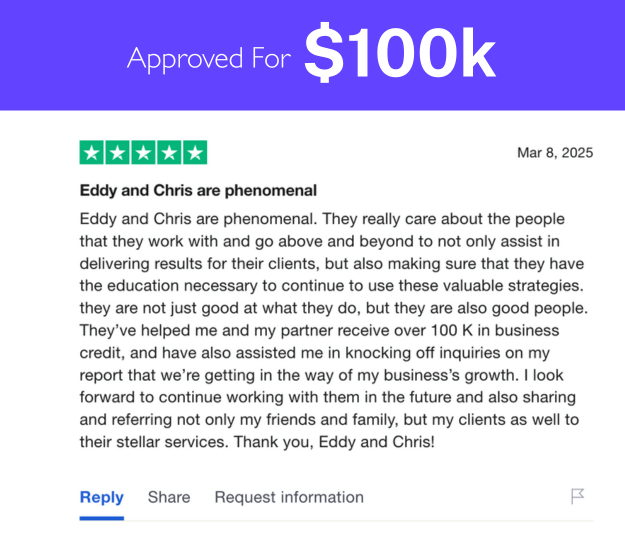Open the Reply tab

102,497
